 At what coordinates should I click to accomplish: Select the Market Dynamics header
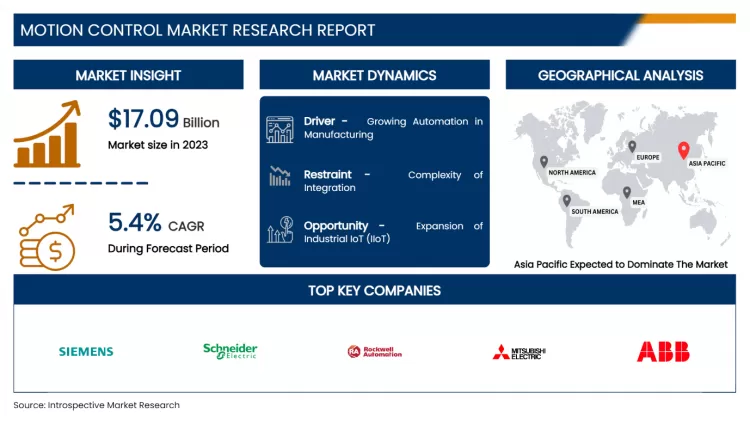point(375,75)
